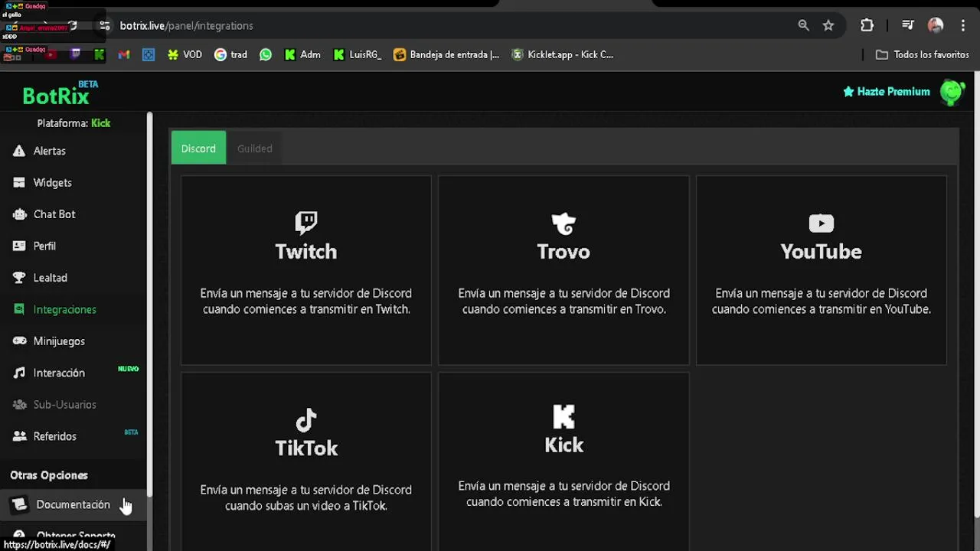Click the Twitch heading on integration card
The height and width of the screenshot is (551, 980).
point(306,252)
